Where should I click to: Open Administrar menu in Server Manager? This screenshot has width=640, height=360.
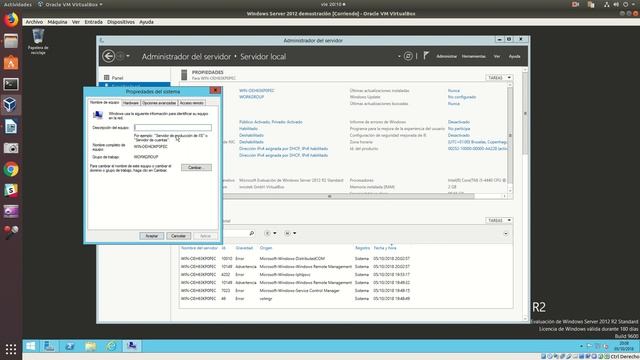(446, 56)
